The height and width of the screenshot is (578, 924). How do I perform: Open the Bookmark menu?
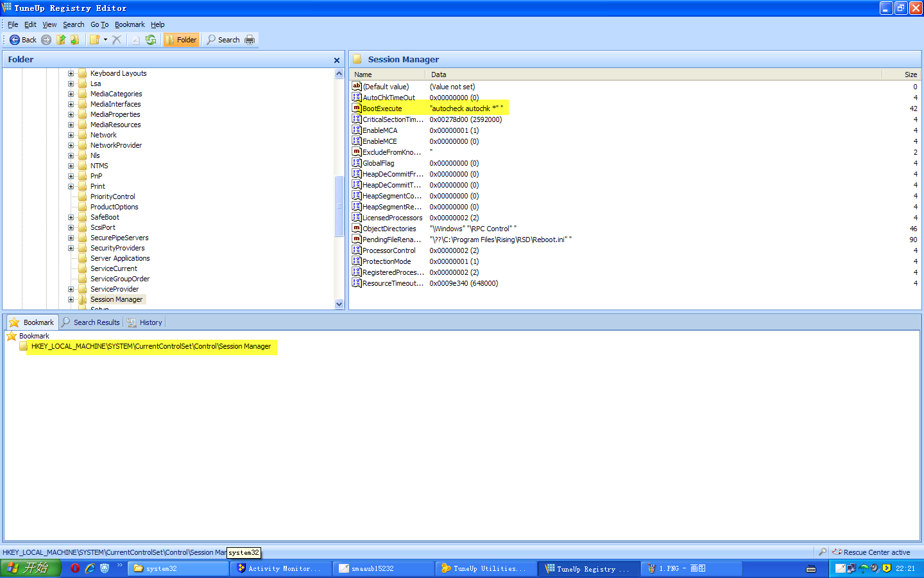130,24
